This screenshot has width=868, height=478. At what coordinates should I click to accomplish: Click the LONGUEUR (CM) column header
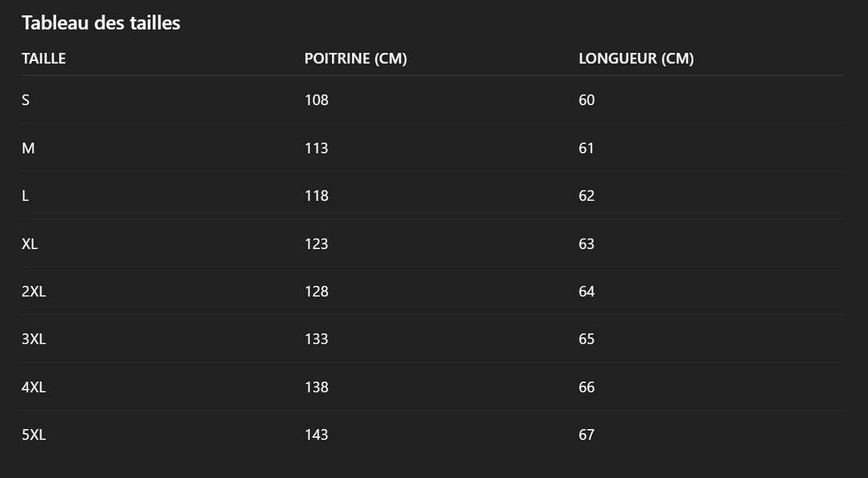pos(636,59)
